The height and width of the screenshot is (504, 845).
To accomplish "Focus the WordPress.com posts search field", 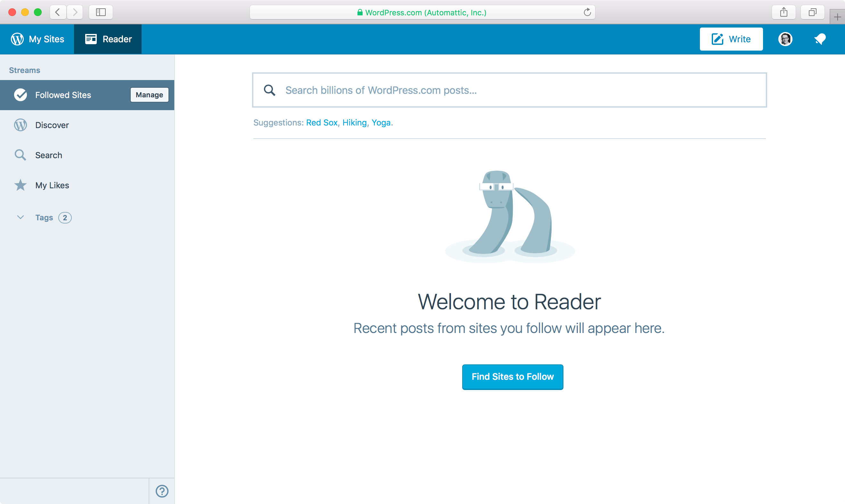I will 510,90.
